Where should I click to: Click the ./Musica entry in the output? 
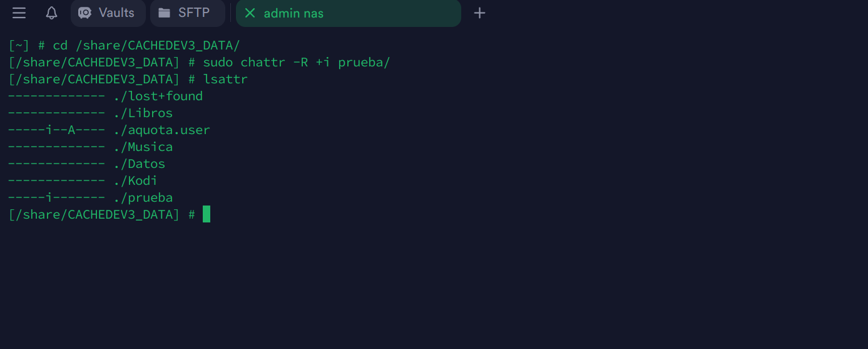coord(143,147)
